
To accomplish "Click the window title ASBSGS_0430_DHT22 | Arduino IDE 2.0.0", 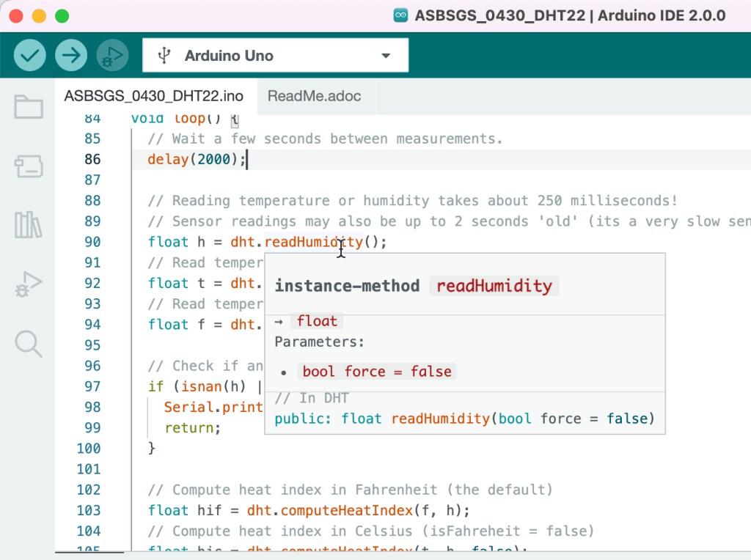I will point(570,15).
